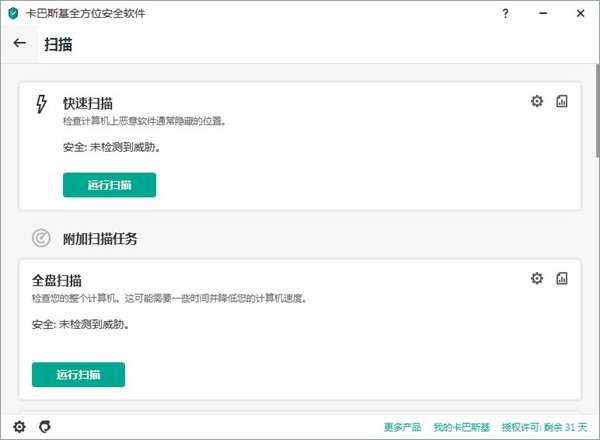Open the 我的卡巴斯基 link
Viewport: 600px width, 440px height.
461,427
